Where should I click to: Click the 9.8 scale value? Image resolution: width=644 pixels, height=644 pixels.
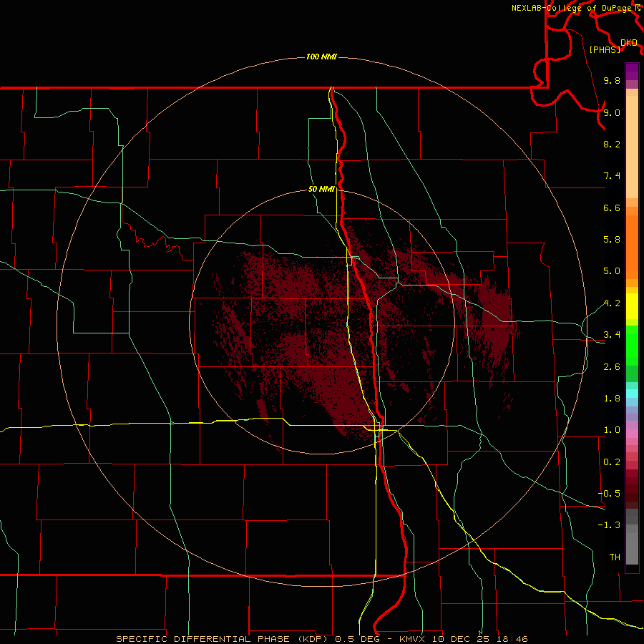(x=612, y=80)
